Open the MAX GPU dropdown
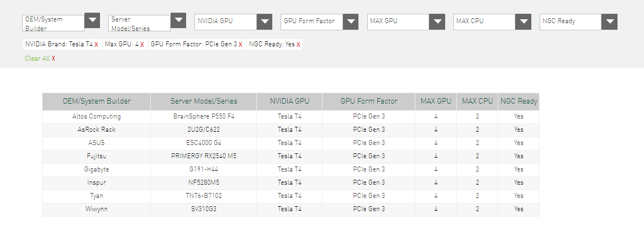This screenshot has width=644, height=231. [406, 22]
